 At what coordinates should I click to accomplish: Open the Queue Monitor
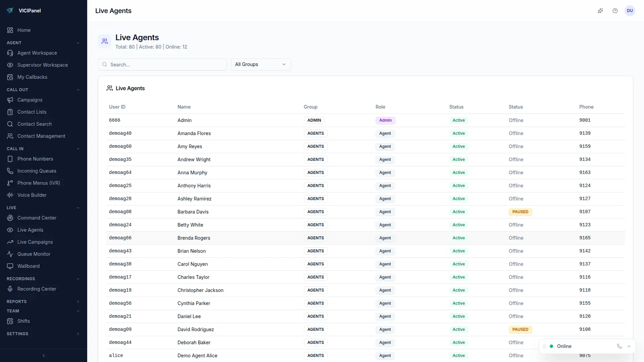click(x=33, y=254)
